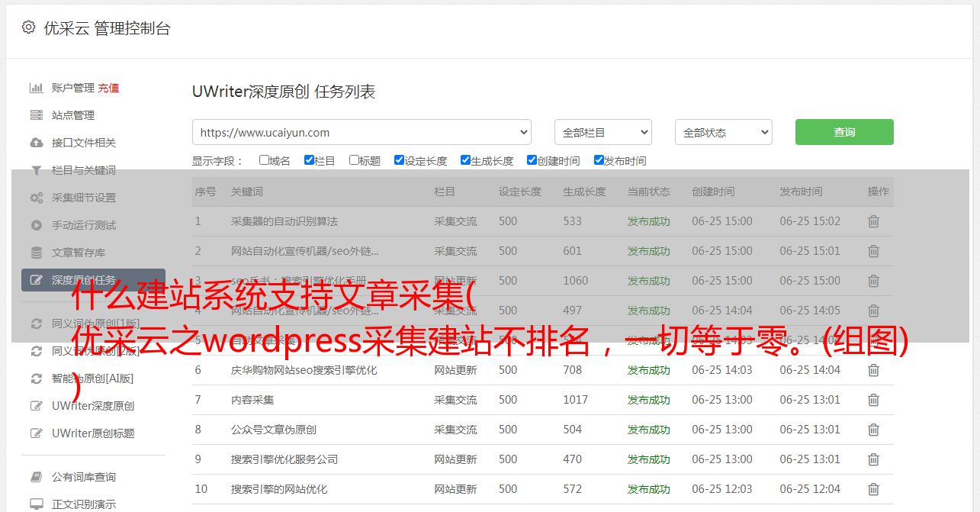Select 智能伪原创[AI版] in sidebar
This screenshot has height=512, width=980.
click(92, 378)
